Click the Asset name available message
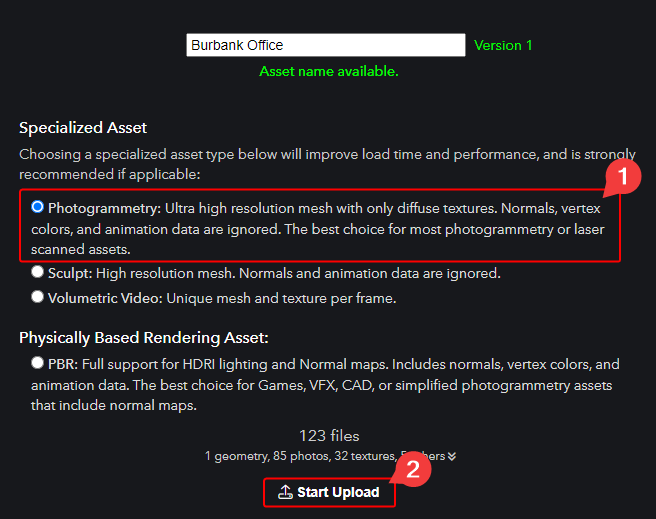The image size is (656, 519). [329, 72]
